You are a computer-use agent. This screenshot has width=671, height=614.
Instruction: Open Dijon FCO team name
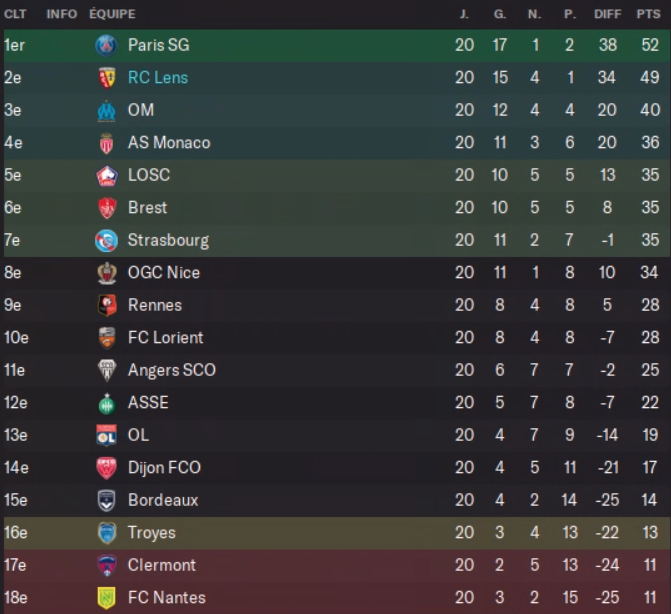[x=164, y=468]
